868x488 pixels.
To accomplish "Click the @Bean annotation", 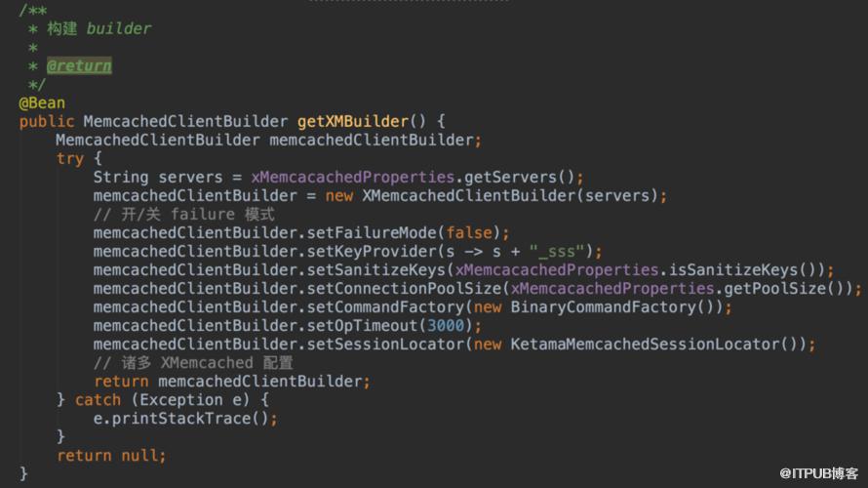I will pos(42,103).
